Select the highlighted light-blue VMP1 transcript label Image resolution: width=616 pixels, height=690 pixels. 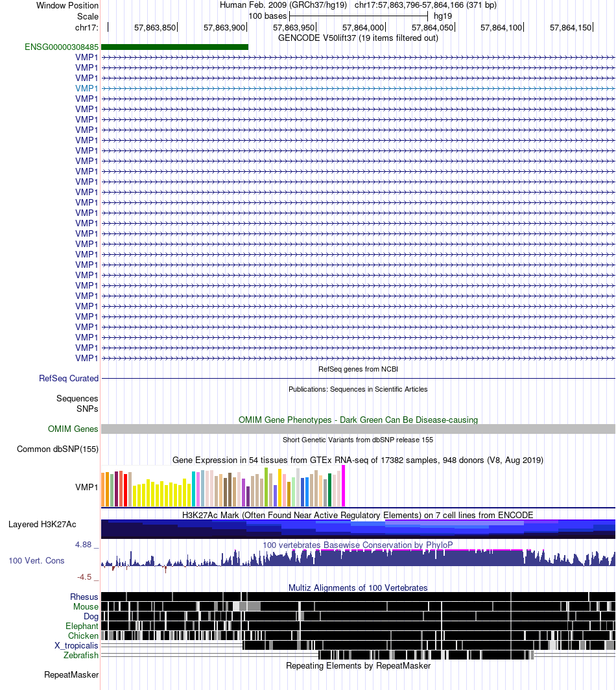pos(87,88)
